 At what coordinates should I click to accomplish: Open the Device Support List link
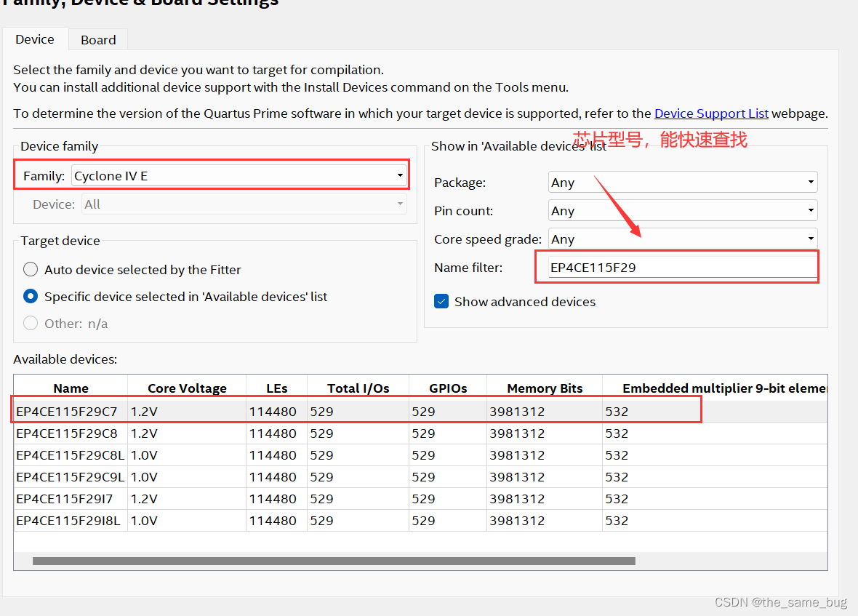click(x=711, y=113)
